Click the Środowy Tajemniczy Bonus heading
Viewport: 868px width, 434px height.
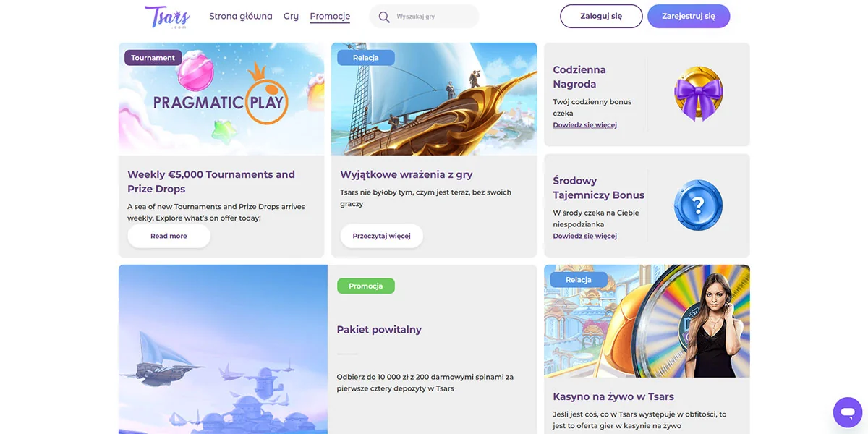coord(598,188)
